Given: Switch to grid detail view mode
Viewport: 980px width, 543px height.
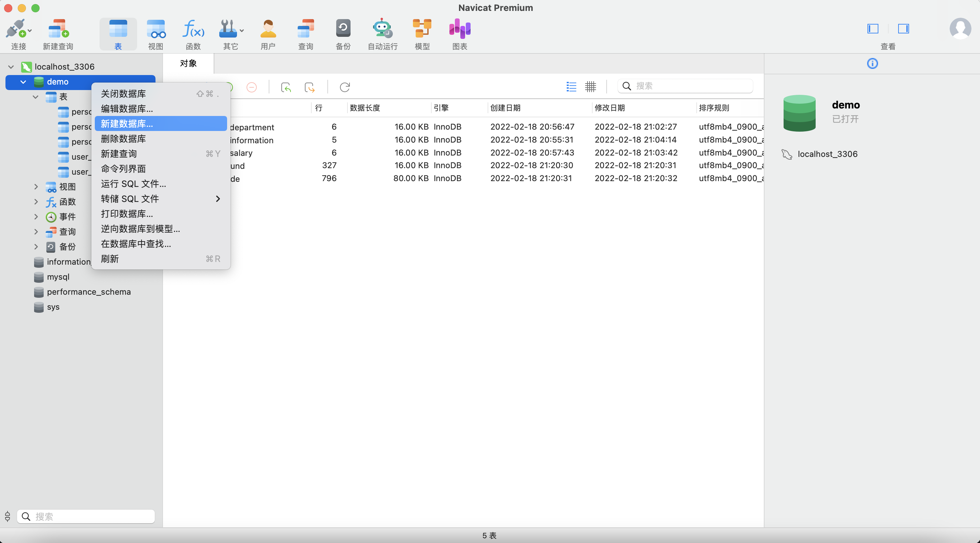Looking at the screenshot, I should (x=591, y=87).
